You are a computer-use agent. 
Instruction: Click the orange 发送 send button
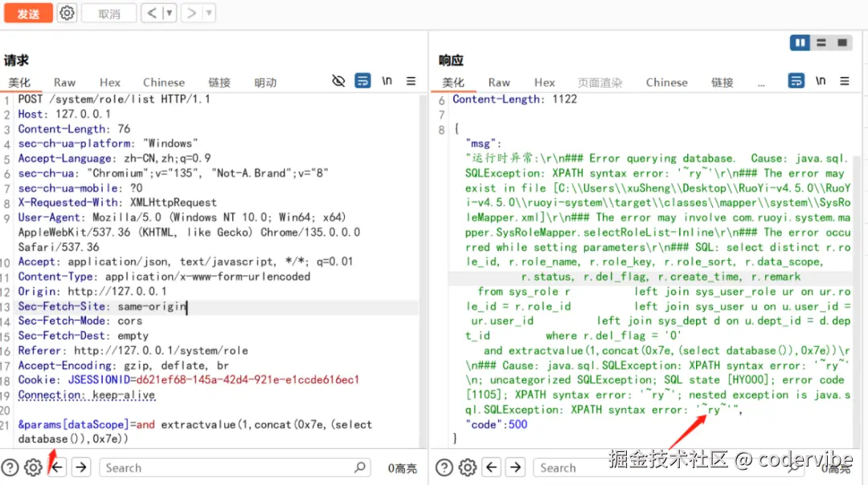(28, 13)
